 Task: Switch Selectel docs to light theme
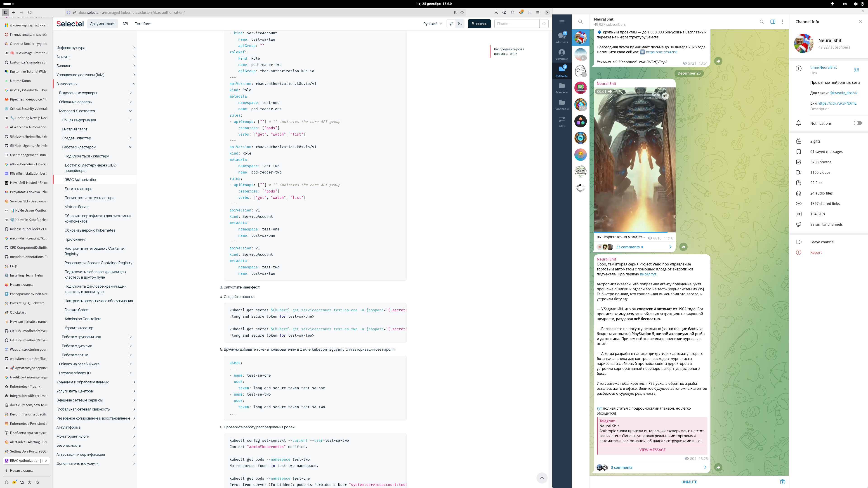pos(451,23)
